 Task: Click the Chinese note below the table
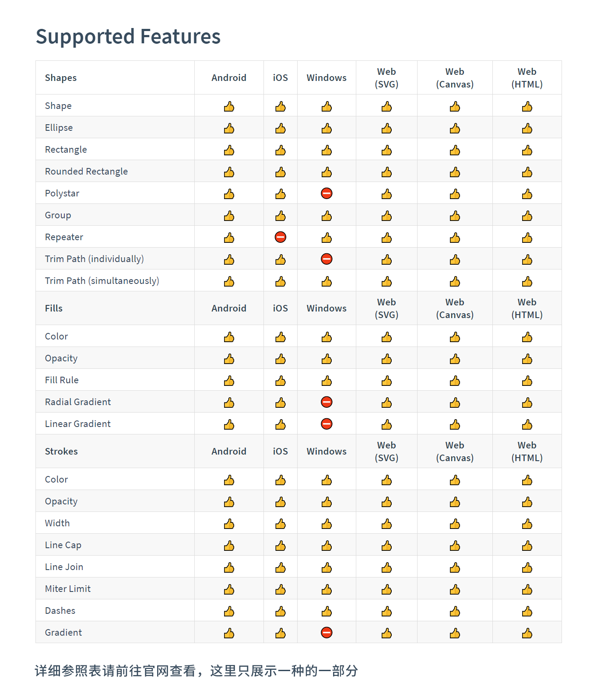click(197, 671)
